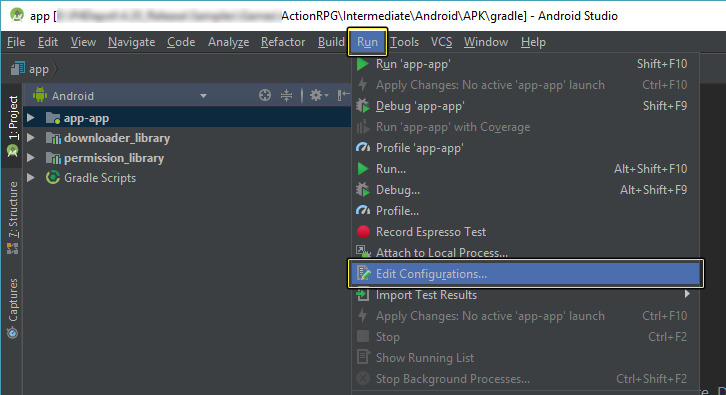Open the Help menu
Image resolution: width=726 pixels, height=395 pixels.
(x=533, y=42)
